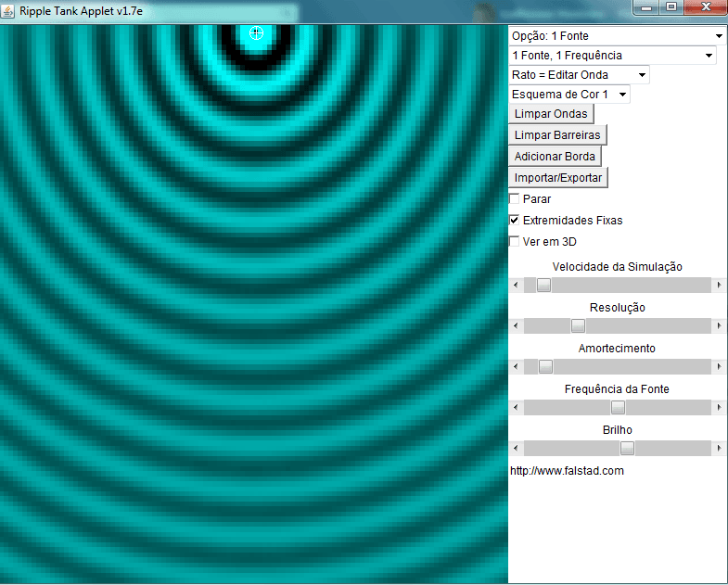Screen dimensions: 728x585
Task: Click right arrow of Resolução slider
Action: (719, 325)
